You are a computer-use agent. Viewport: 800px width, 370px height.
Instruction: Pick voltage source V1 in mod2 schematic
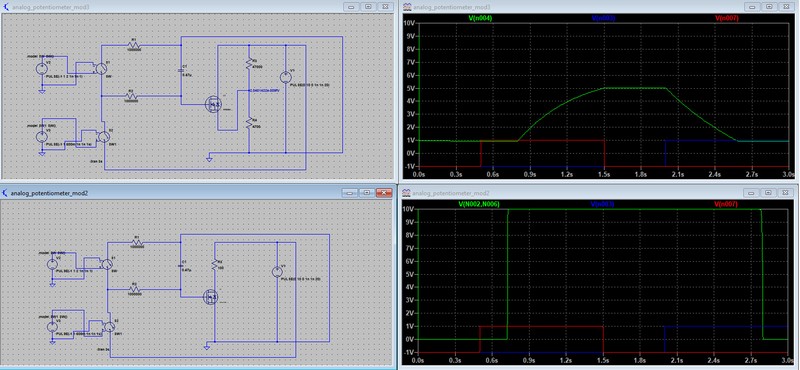pyautogui.click(x=277, y=272)
